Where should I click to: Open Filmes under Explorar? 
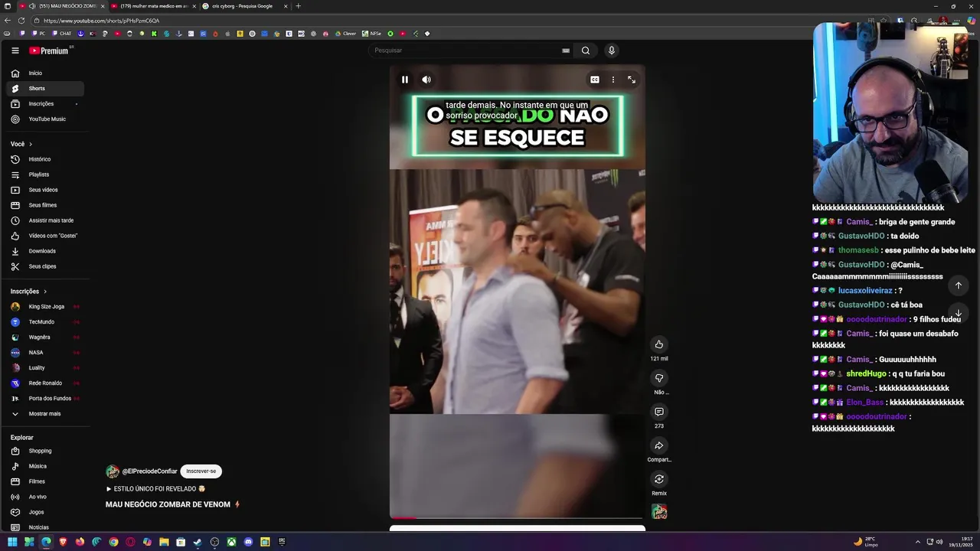click(45, 481)
